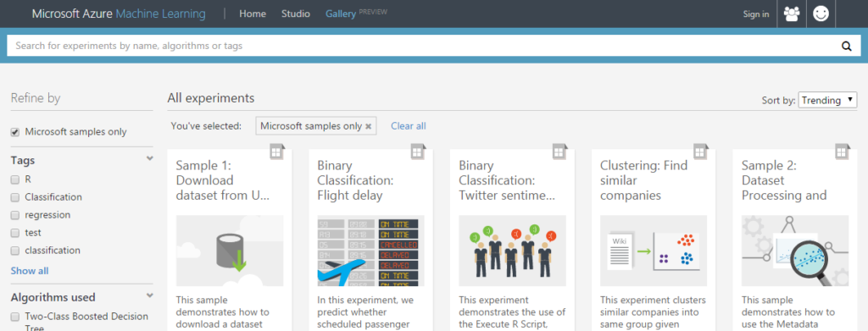The height and width of the screenshot is (331, 868).
Task: Click the Refine by heading
Action: 36,98
